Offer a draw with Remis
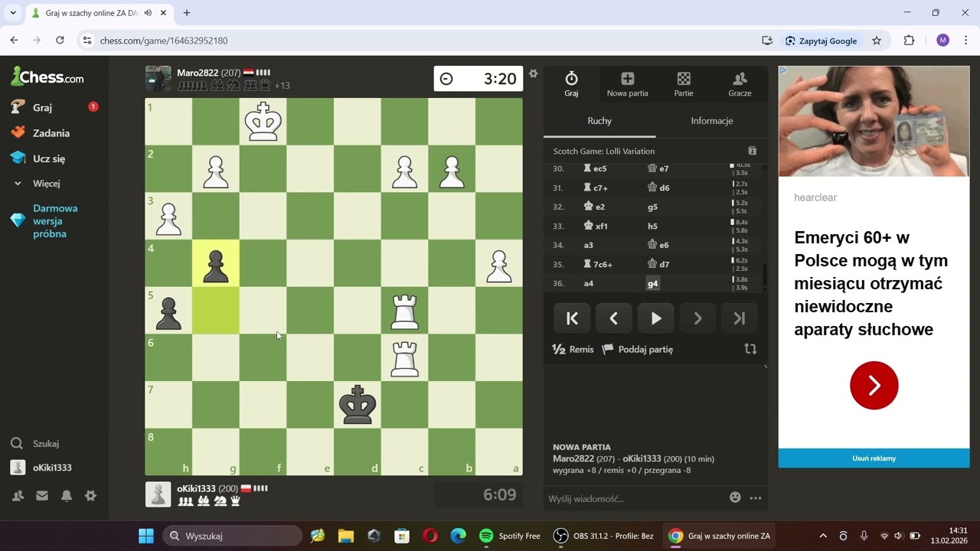Viewport: 980px width, 551px height. coord(573,349)
